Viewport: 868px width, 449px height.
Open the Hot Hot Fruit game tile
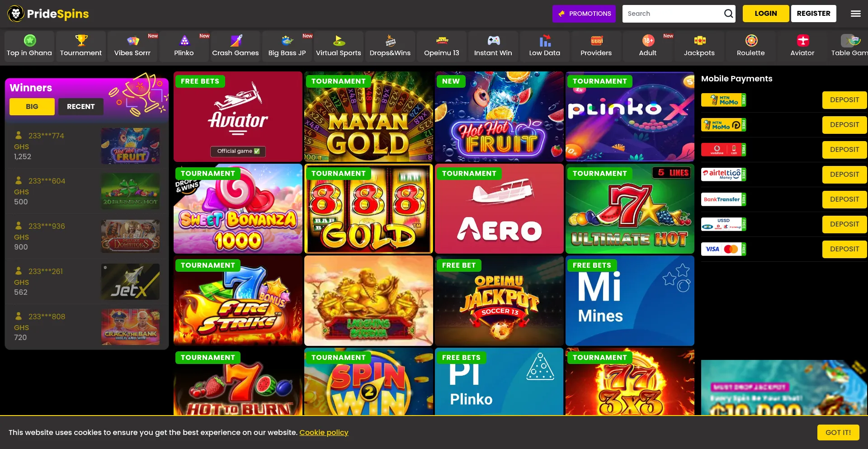click(499, 117)
